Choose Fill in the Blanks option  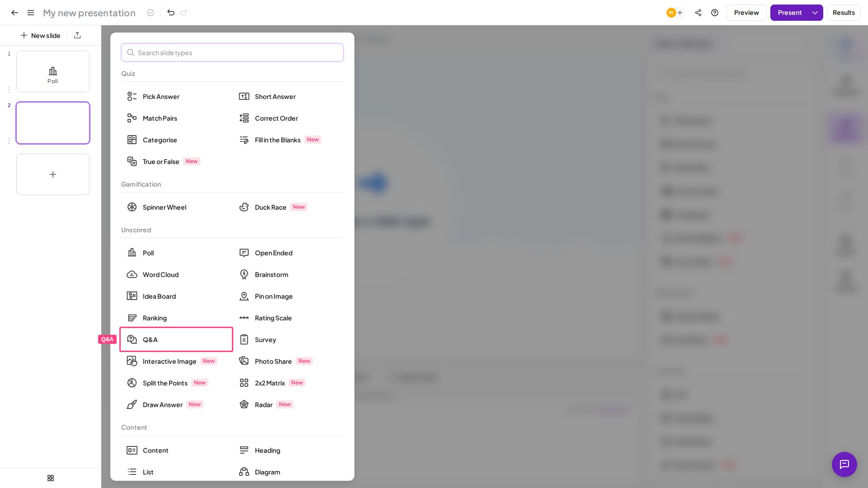click(288, 140)
